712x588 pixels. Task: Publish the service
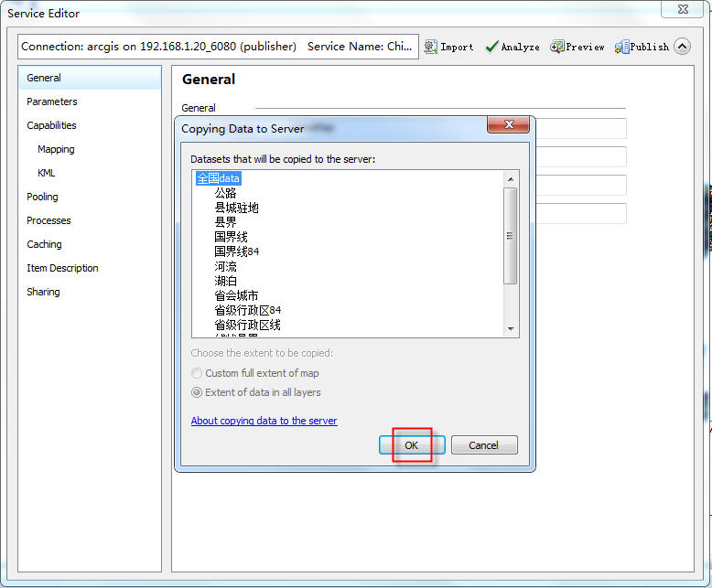[642, 47]
